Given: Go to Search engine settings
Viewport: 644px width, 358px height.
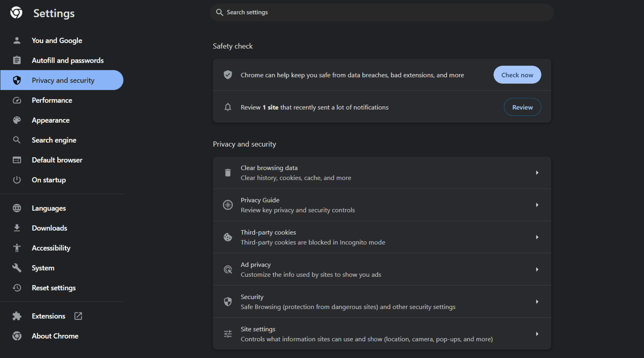Looking at the screenshot, I should (62, 140).
